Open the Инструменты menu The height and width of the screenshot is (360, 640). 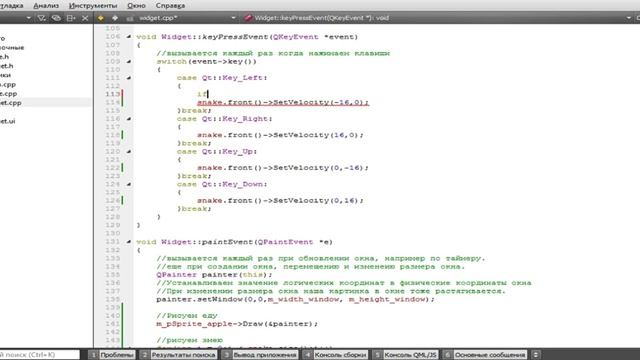pyautogui.click(x=93, y=6)
